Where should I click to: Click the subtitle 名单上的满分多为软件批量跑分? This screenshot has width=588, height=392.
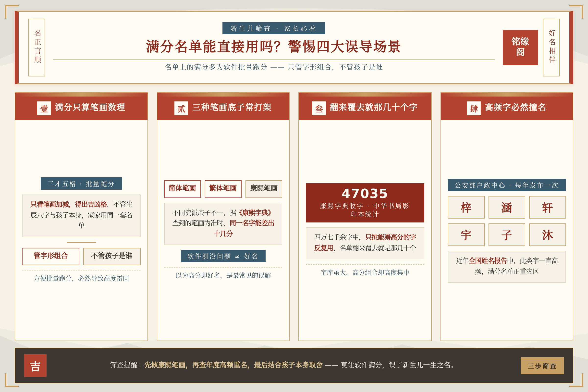tap(274, 67)
